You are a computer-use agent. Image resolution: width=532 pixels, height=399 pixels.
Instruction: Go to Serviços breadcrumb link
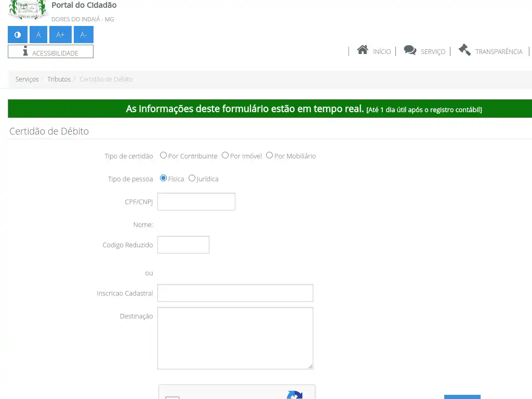coord(27,79)
